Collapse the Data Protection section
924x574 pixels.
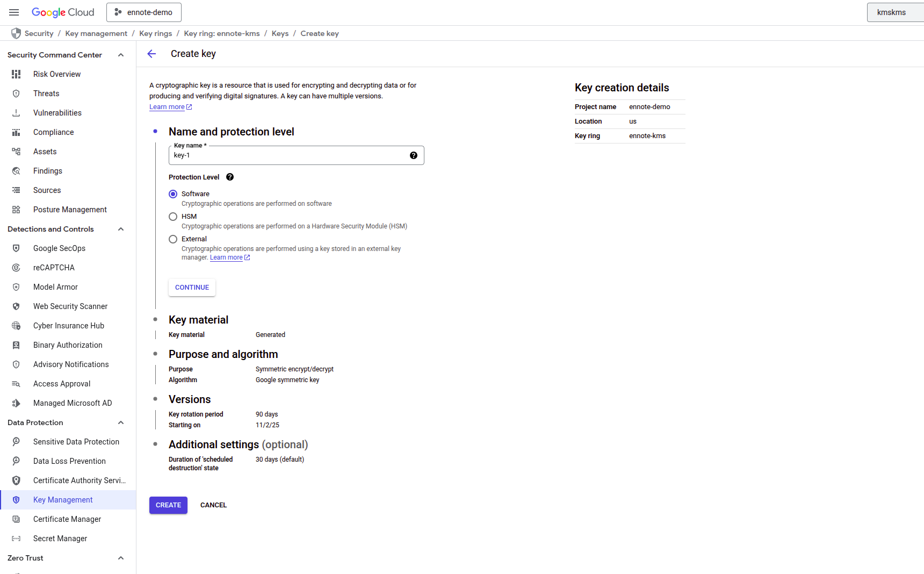121,422
